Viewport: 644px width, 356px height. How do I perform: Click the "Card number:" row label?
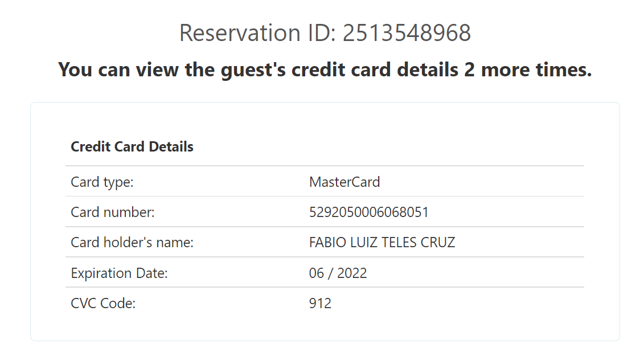(113, 212)
